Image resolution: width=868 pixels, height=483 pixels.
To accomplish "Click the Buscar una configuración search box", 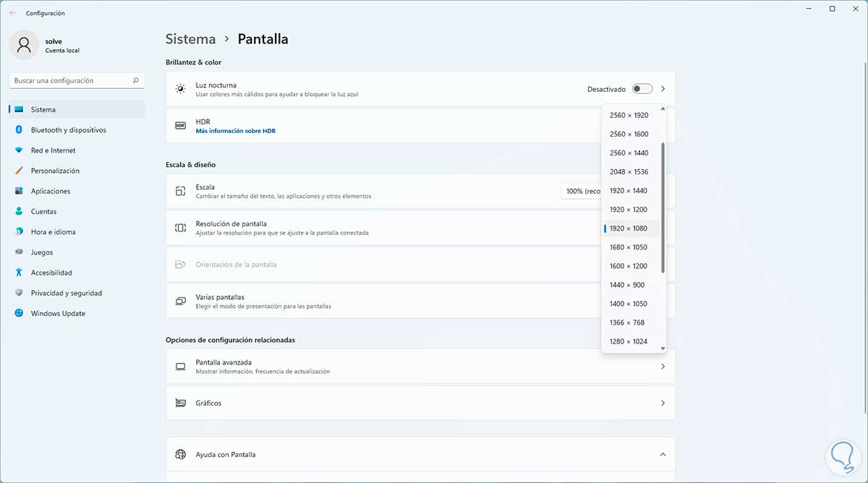I will click(x=71, y=81).
